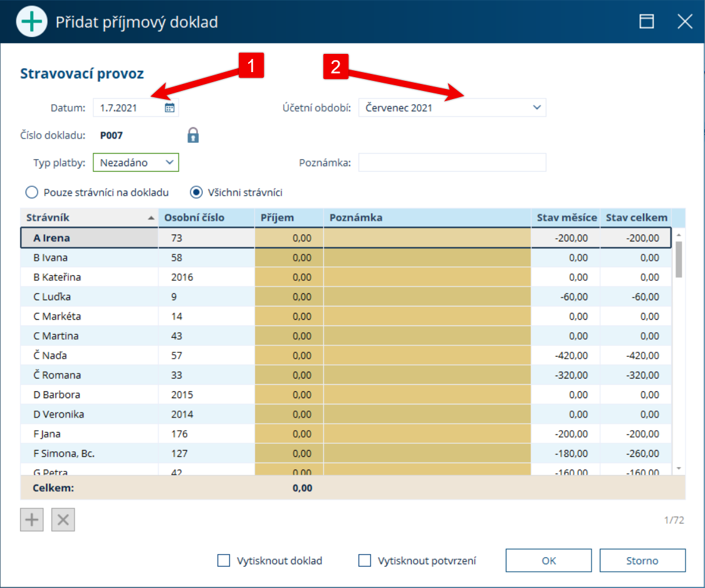Screen dimensions: 705x588
Task: Select the row A Irena
Action: tap(346, 238)
